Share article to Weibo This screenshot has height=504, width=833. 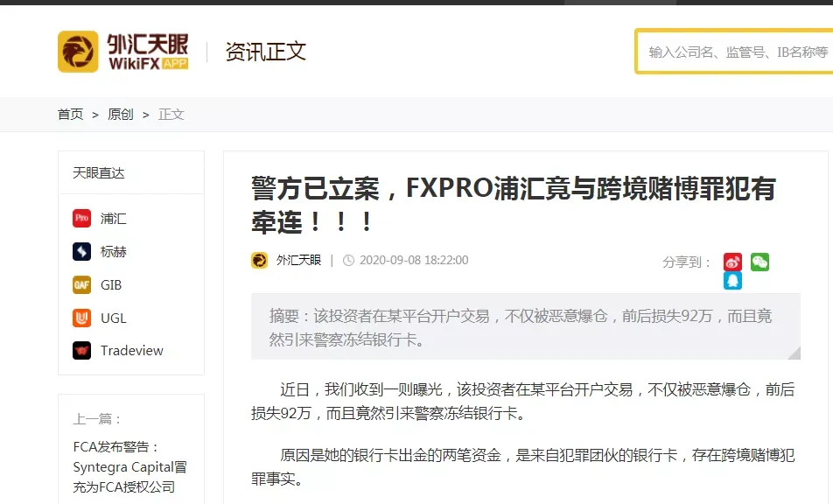(x=732, y=262)
